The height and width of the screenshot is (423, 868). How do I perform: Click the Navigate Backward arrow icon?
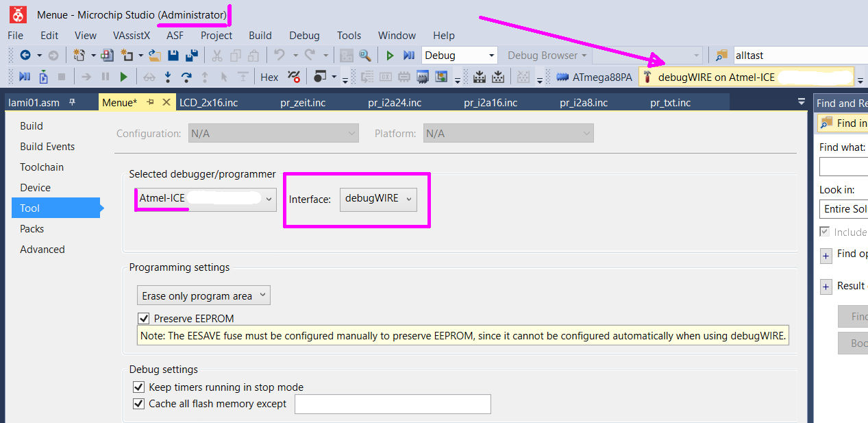pyautogui.click(x=25, y=56)
